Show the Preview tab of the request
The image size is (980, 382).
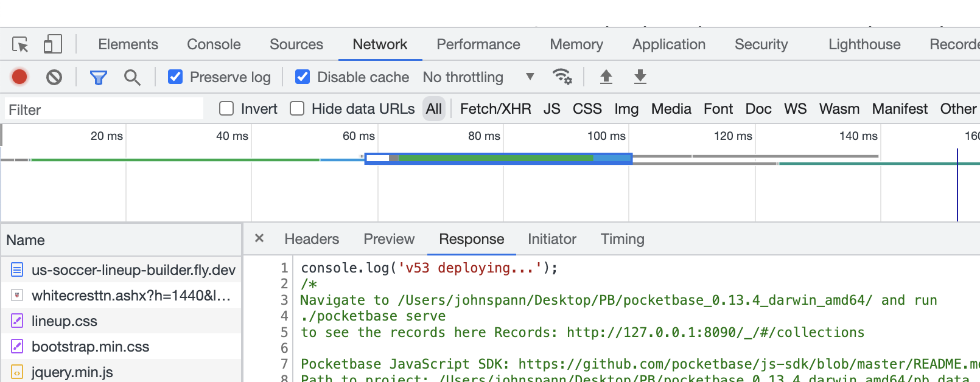[389, 239]
